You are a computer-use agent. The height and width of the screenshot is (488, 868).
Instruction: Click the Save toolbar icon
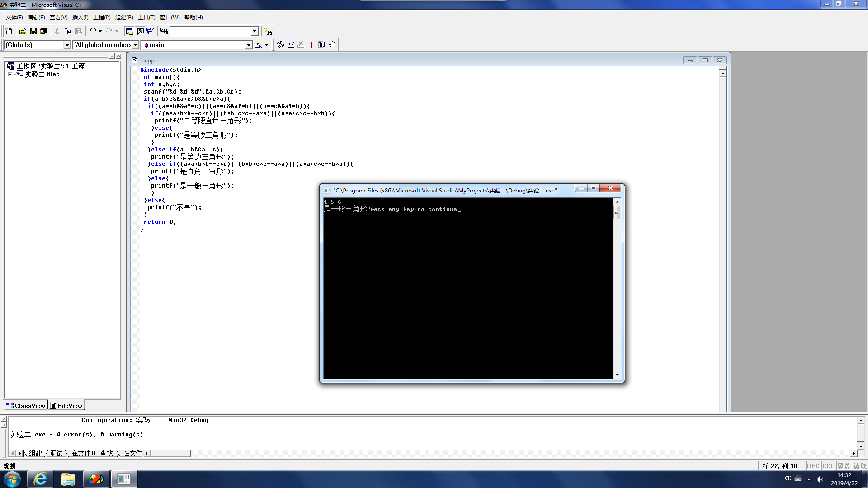[x=33, y=31]
